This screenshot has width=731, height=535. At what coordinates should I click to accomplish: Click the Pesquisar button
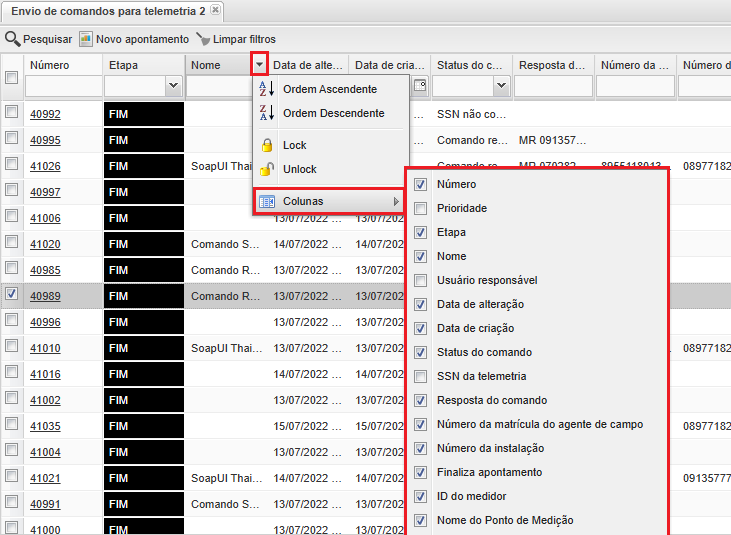pos(39,39)
